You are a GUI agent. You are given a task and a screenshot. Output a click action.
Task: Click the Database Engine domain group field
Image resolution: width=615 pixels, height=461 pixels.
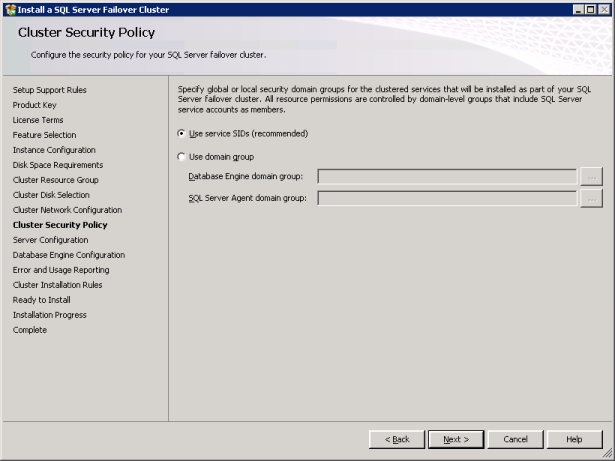(x=447, y=177)
